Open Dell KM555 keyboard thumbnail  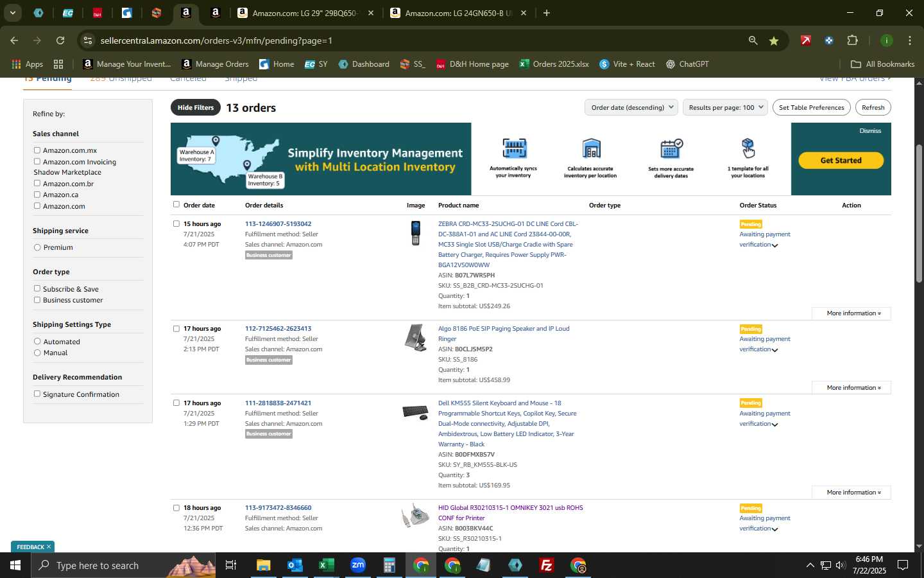click(x=415, y=412)
